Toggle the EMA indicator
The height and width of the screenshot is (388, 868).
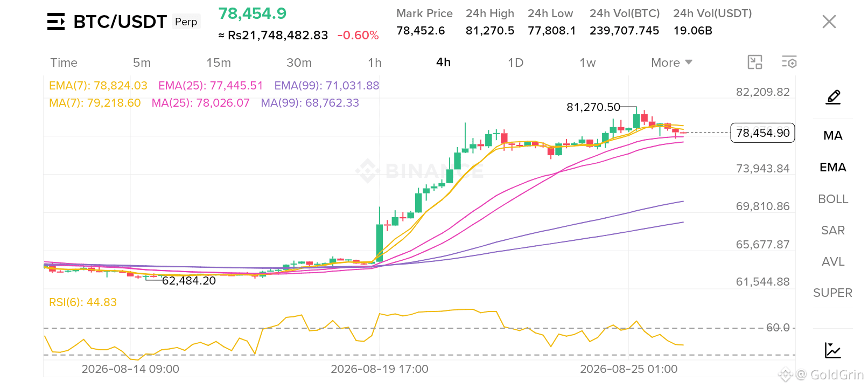pyautogui.click(x=833, y=168)
